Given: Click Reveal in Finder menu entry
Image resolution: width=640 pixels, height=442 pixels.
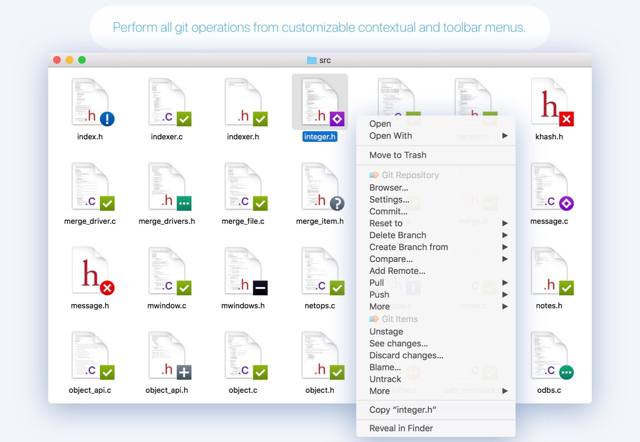Looking at the screenshot, I should 402,428.
